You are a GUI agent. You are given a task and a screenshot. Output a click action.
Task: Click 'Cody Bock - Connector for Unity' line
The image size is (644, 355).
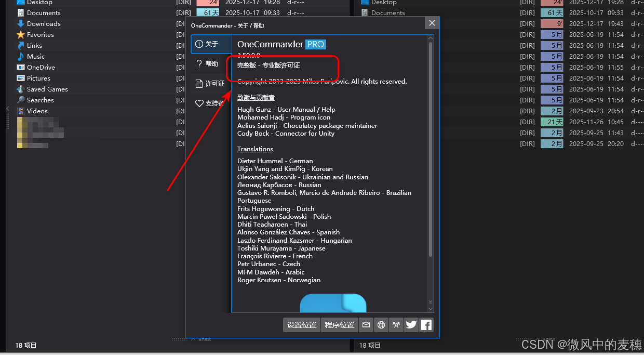(x=286, y=134)
